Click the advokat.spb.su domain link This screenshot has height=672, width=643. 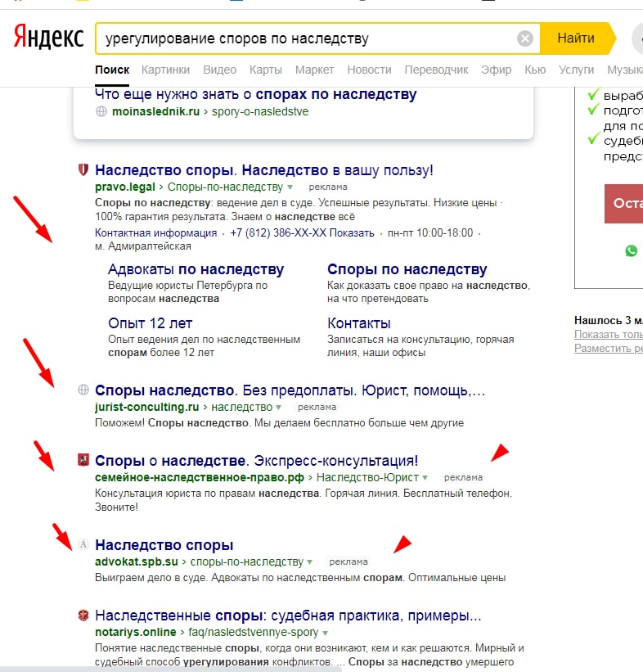point(137,562)
